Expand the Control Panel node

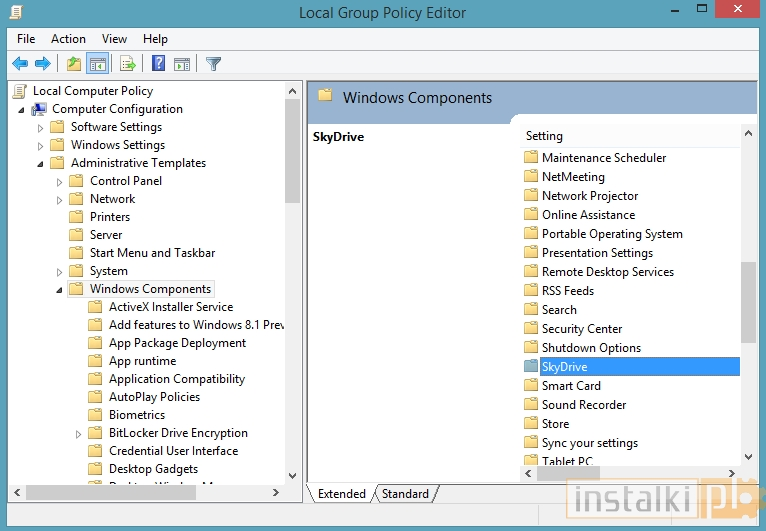59,182
